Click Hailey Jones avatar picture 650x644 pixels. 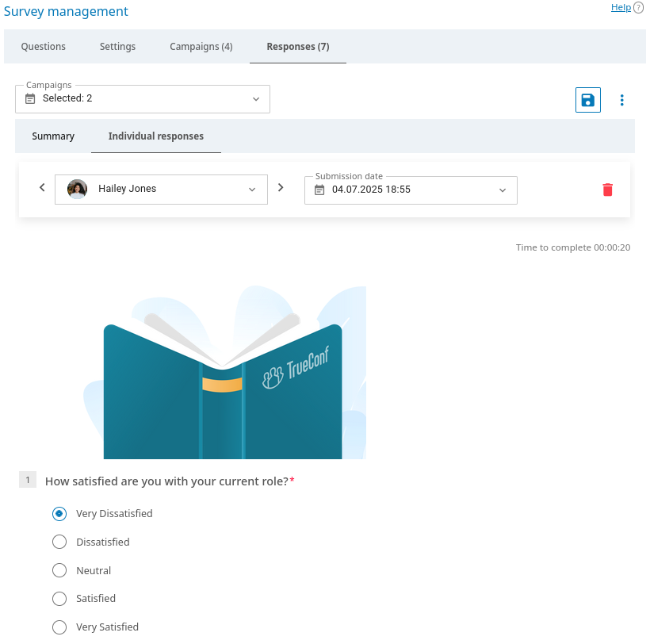point(77,190)
